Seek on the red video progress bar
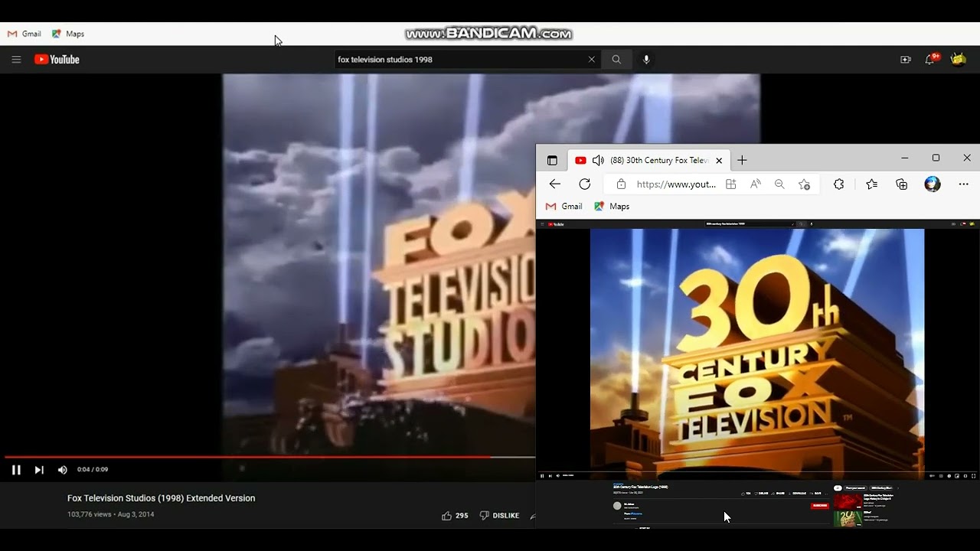This screenshot has width=980, height=551. 269,457
